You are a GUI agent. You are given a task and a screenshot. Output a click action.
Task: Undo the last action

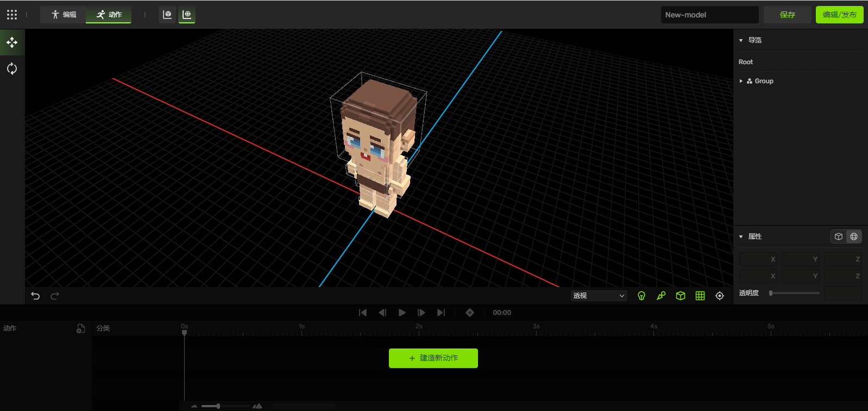[35, 296]
